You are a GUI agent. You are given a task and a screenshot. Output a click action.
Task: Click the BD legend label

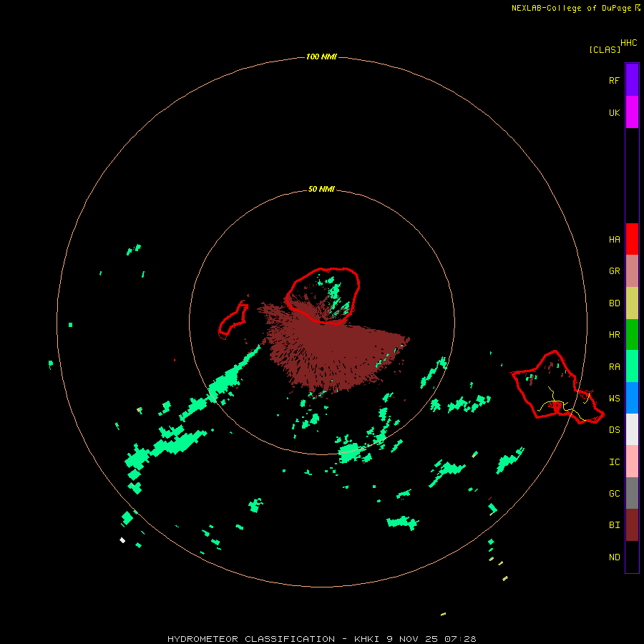pos(614,303)
